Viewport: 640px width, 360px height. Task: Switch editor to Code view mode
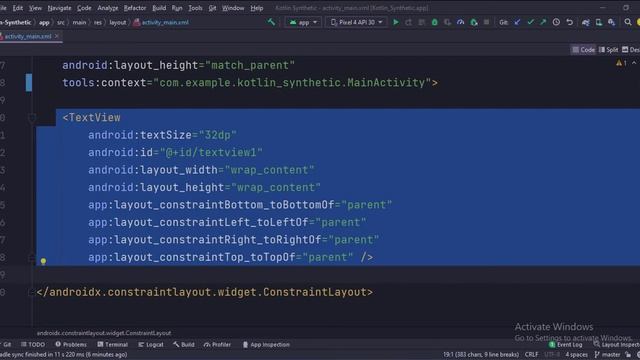click(584, 50)
